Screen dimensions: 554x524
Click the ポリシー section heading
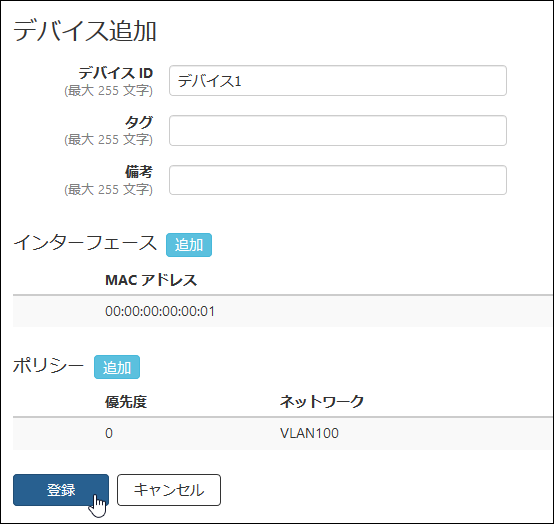(x=48, y=365)
